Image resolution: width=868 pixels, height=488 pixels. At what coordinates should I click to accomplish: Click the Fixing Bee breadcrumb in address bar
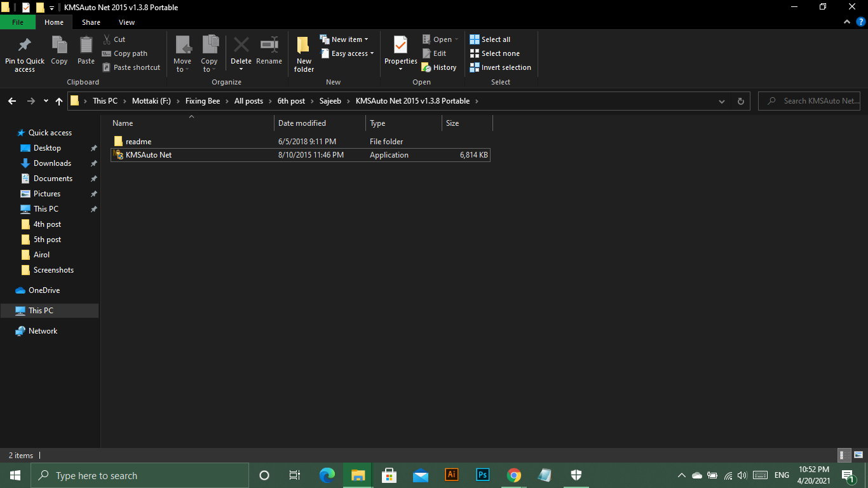pos(203,101)
